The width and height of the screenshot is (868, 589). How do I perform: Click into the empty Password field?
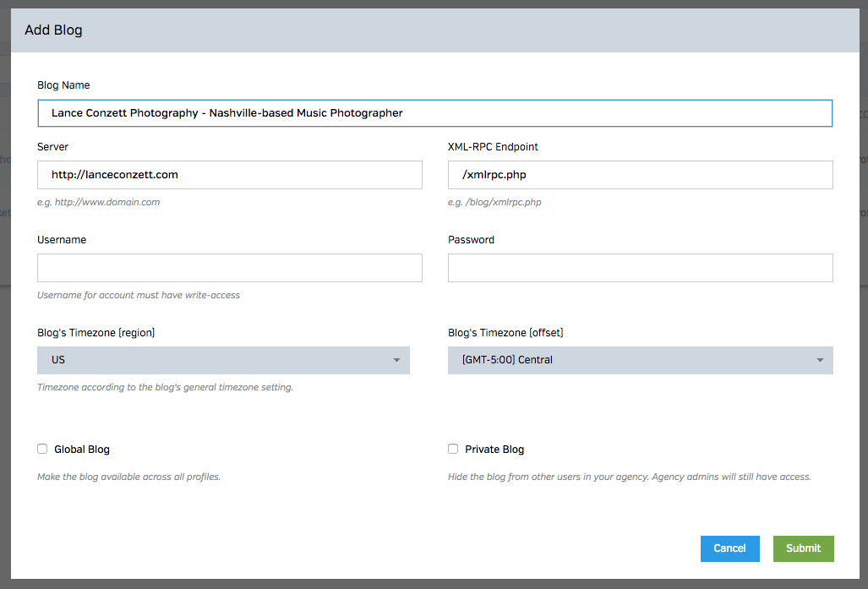coord(640,268)
